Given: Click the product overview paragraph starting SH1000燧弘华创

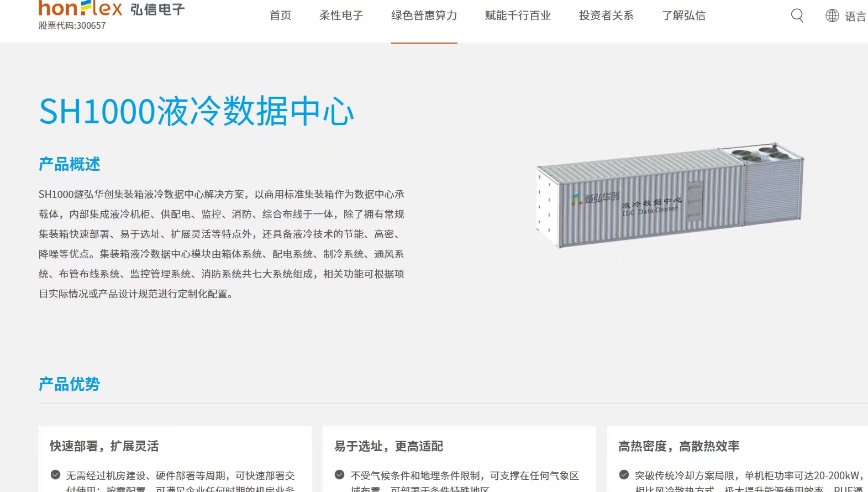Looking at the screenshot, I should (222, 244).
